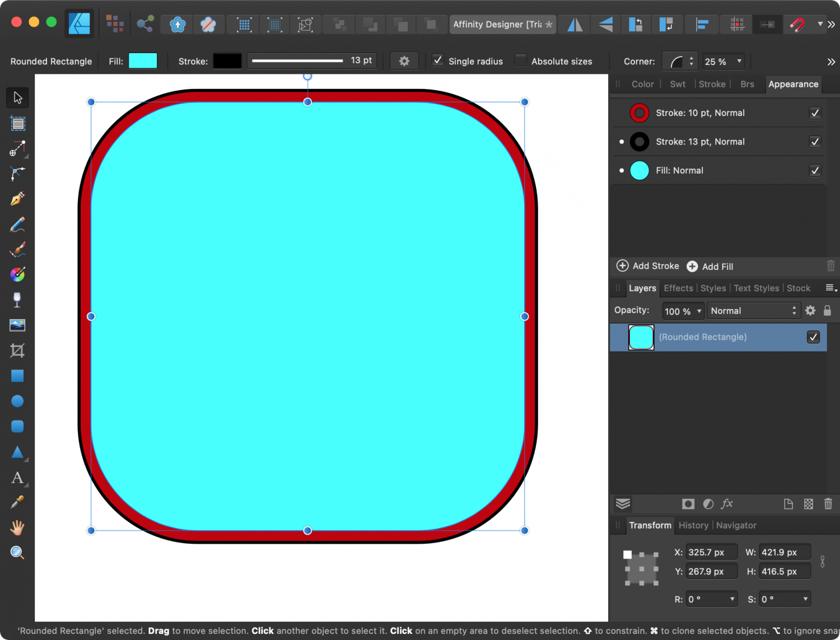
Task: Toggle visibility of the 10 pt Stroke
Action: 815,113
